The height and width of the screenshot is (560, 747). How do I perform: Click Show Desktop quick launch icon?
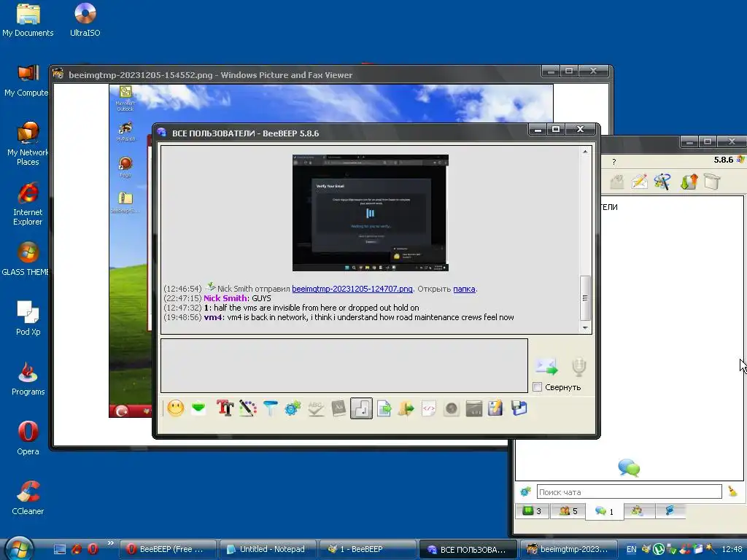click(x=60, y=549)
